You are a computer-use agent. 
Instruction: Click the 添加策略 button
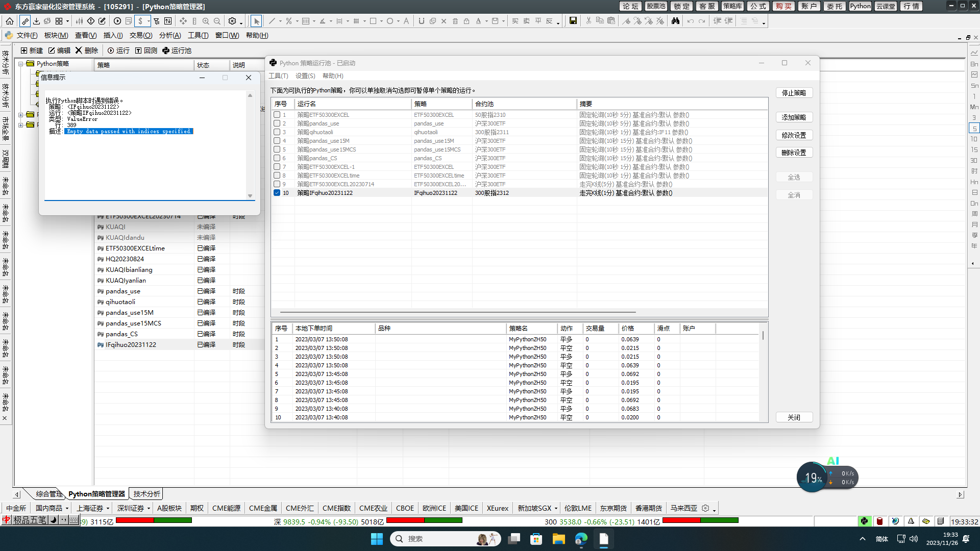[794, 117]
